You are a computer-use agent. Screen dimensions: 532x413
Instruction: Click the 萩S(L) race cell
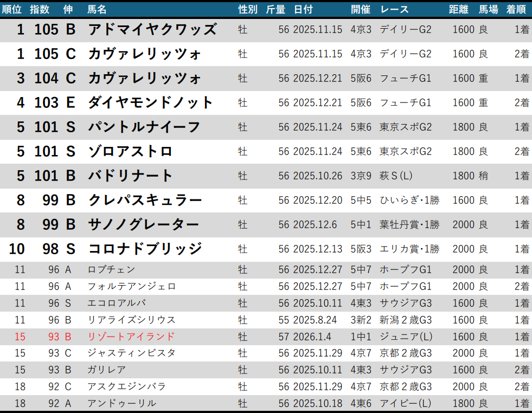(x=396, y=176)
